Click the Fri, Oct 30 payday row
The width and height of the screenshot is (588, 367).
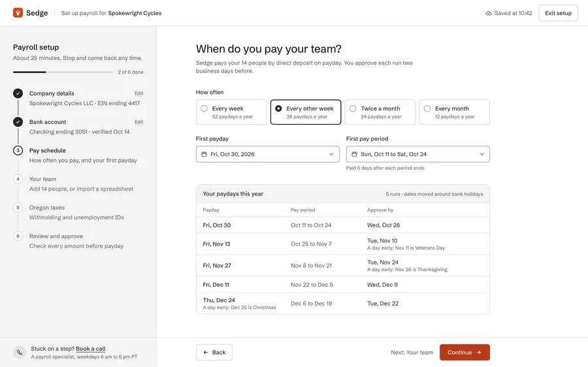coord(343,225)
